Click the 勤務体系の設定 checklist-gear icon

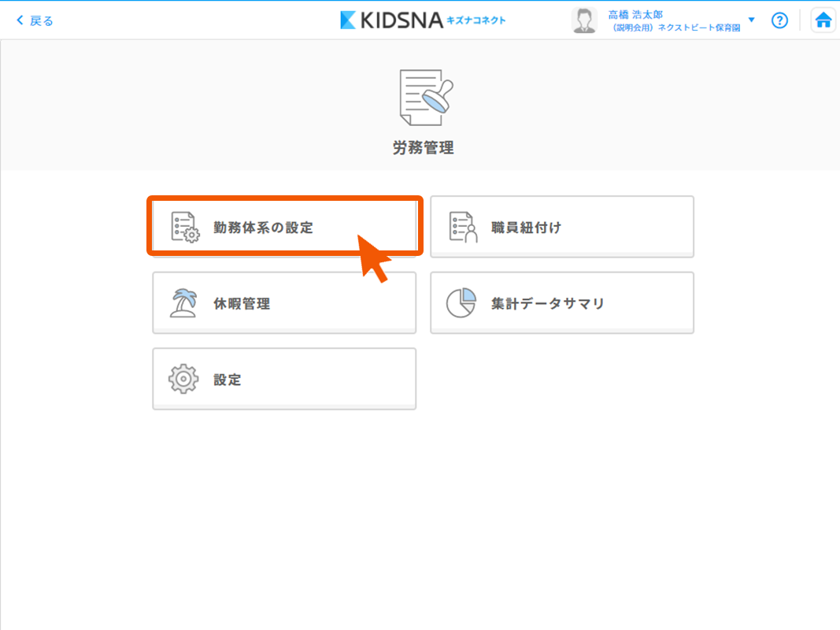tap(186, 227)
